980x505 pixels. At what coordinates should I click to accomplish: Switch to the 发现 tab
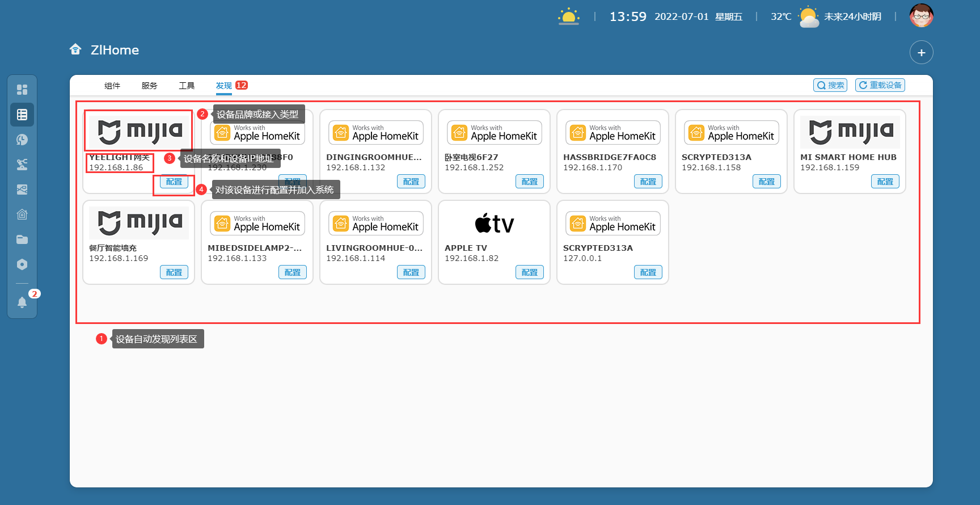(224, 86)
